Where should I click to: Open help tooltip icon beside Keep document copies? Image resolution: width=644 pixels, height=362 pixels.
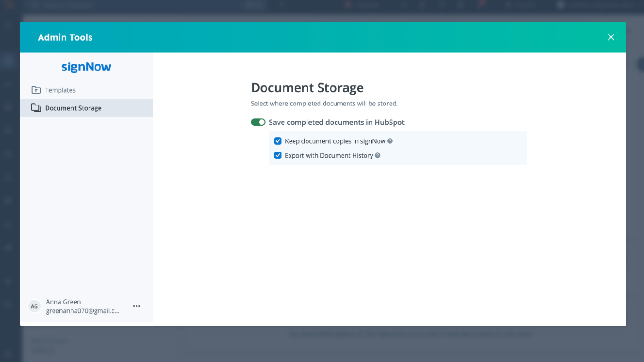(390, 141)
